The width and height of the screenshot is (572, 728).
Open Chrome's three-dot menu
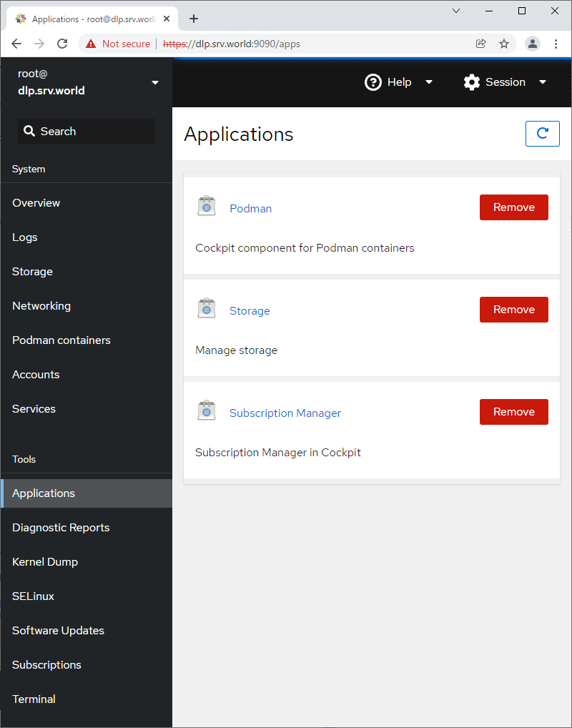coord(556,44)
